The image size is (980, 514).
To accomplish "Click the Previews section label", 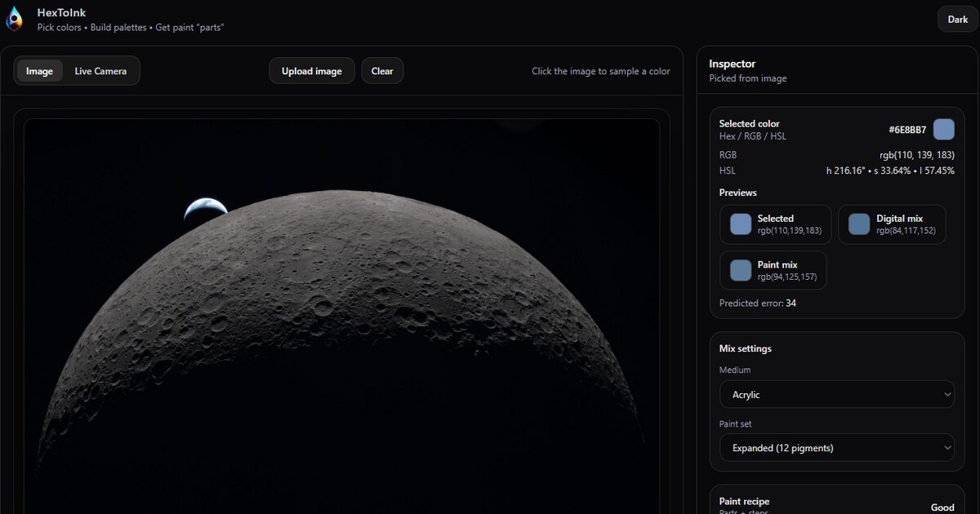I will (738, 193).
